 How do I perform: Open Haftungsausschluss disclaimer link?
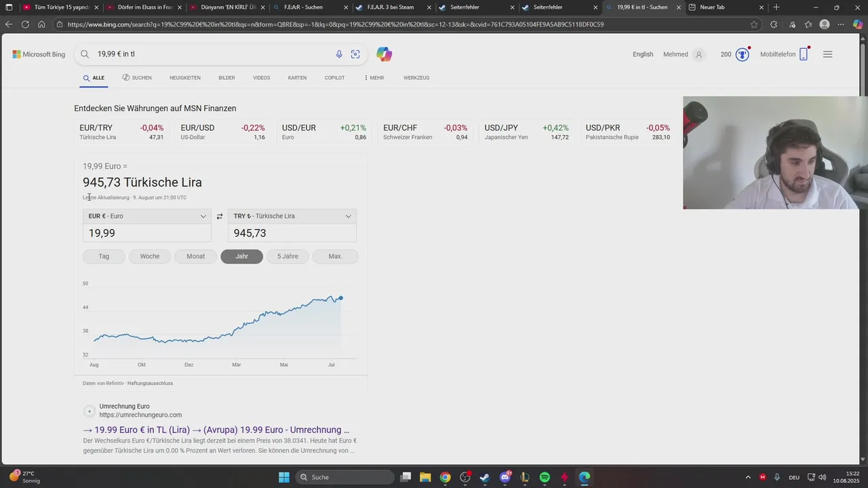(x=150, y=383)
